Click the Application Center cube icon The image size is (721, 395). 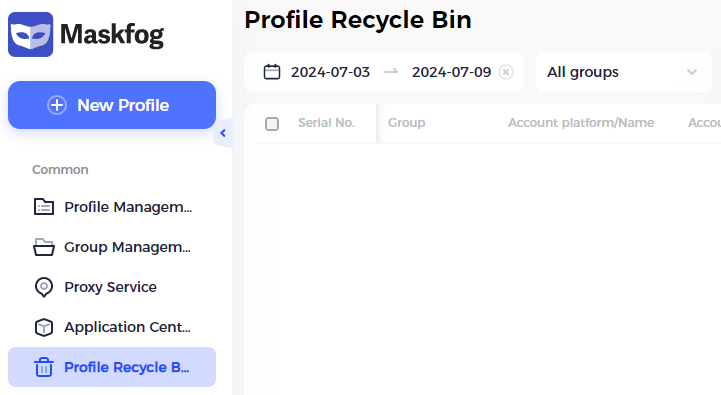click(x=44, y=327)
